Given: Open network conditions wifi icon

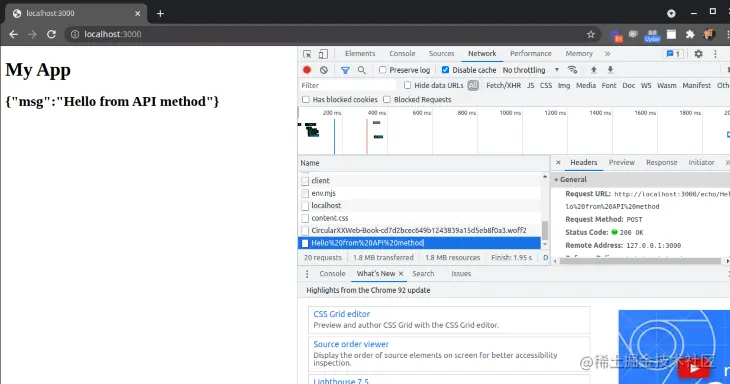Looking at the screenshot, I should (x=573, y=70).
